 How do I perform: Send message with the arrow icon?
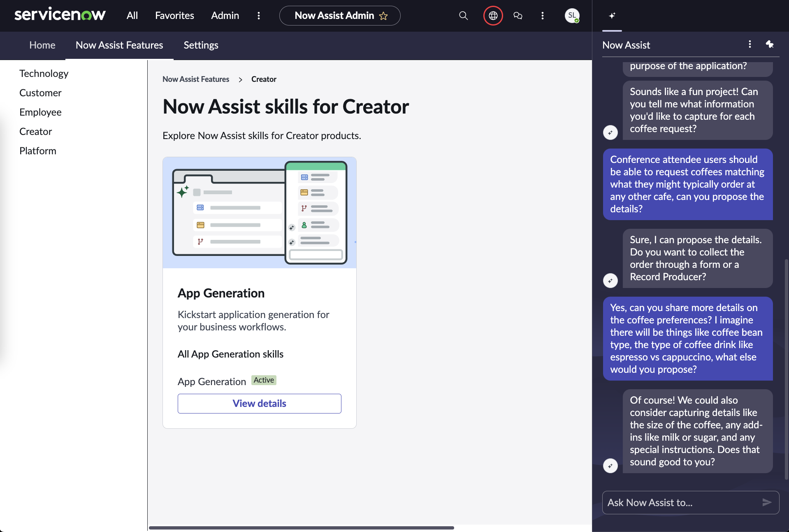767,502
